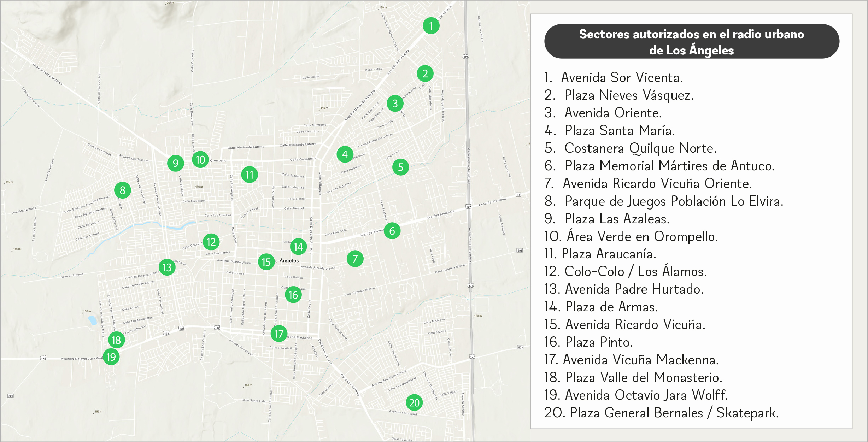Select marker 20 near Plaza General Bernales
The height and width of the screenshot is (442, 868).
(415, 402)
